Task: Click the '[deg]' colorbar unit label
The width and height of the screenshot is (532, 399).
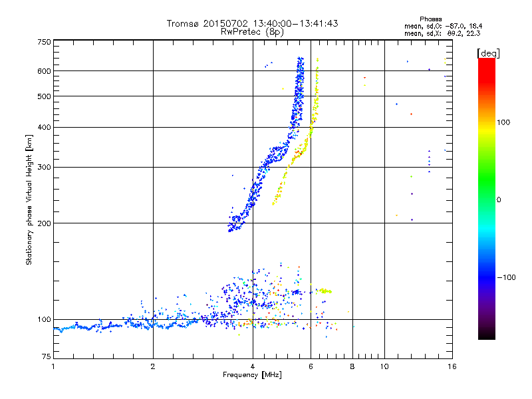Action: click(x=488, y=53)
